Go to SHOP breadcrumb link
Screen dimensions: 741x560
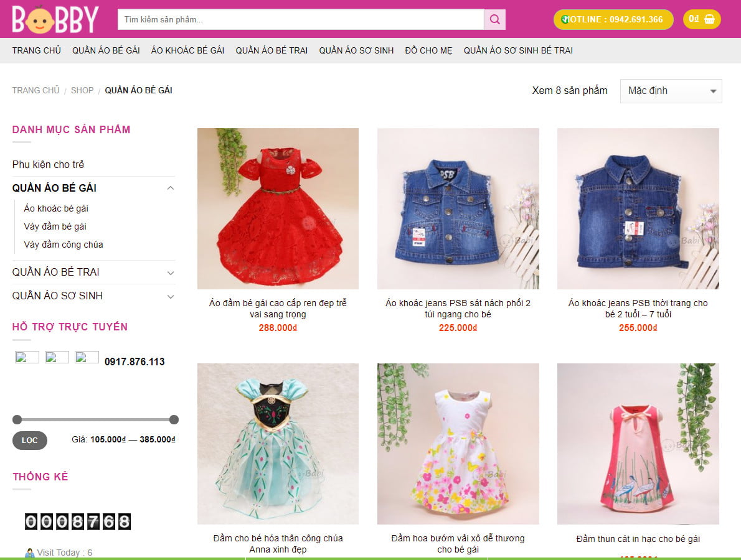click(82, 90)
